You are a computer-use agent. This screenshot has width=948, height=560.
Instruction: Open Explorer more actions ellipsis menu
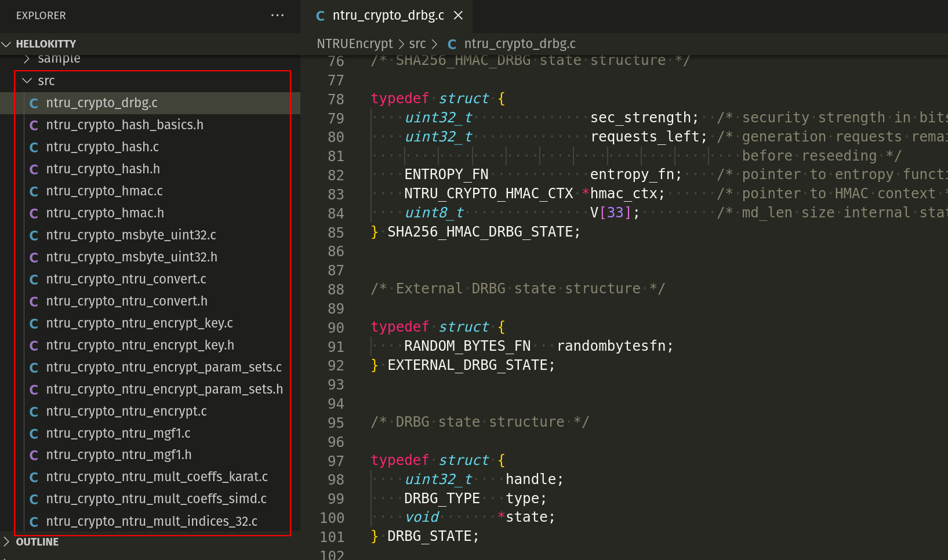[x=277, y=15]
